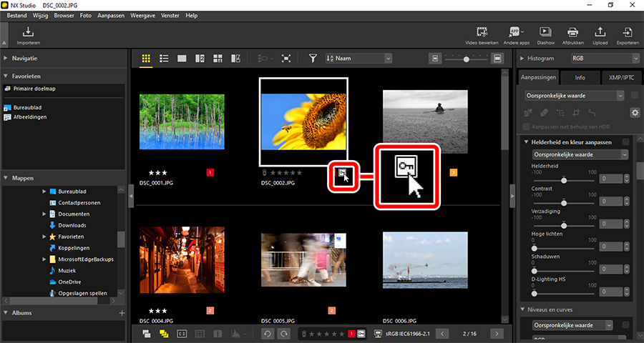Open Oorspronkelijke waarde dropdown under Aanpassingen tab
The width and height of the screenshot is (644, 343).
(x=575, y=96)
